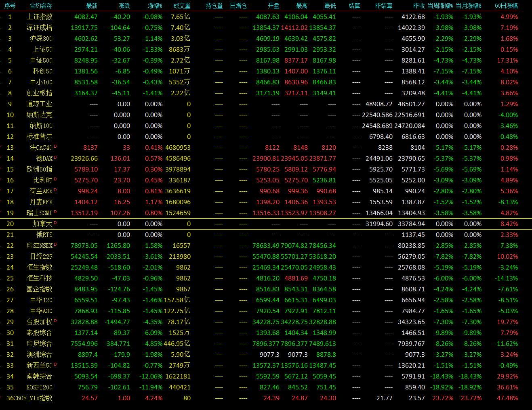Open the 中华A80 index row
The width and height of the screenshot is (532, 410).
(266, 311)
